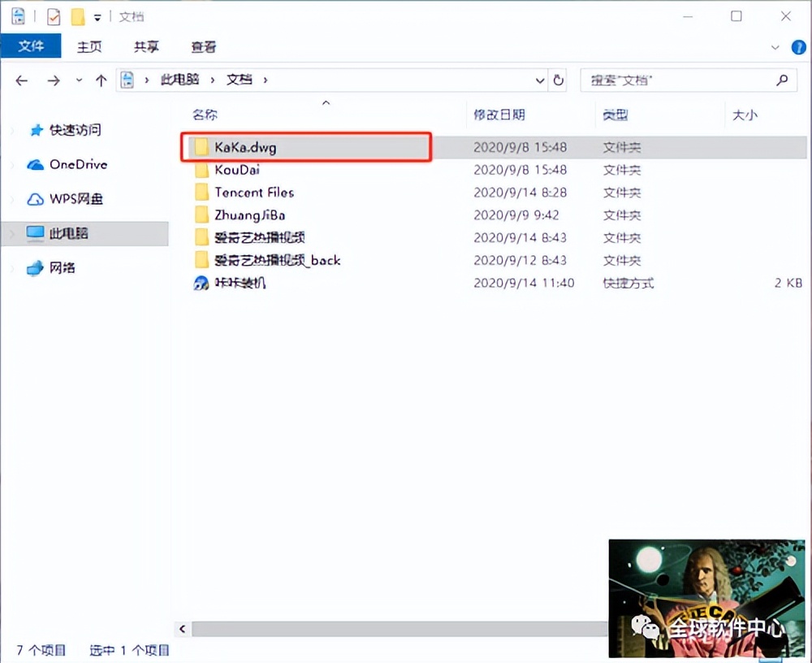Click the horizontal scrollbar left arrow
This screenshot has width=812, height=663.
point(182,629)
